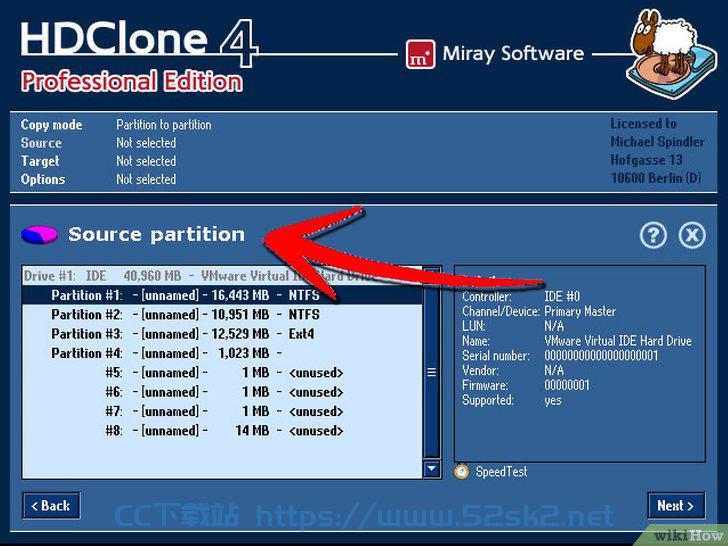Click the sheep mascot image
728x546 pixels.
click(x=670, y=53)
